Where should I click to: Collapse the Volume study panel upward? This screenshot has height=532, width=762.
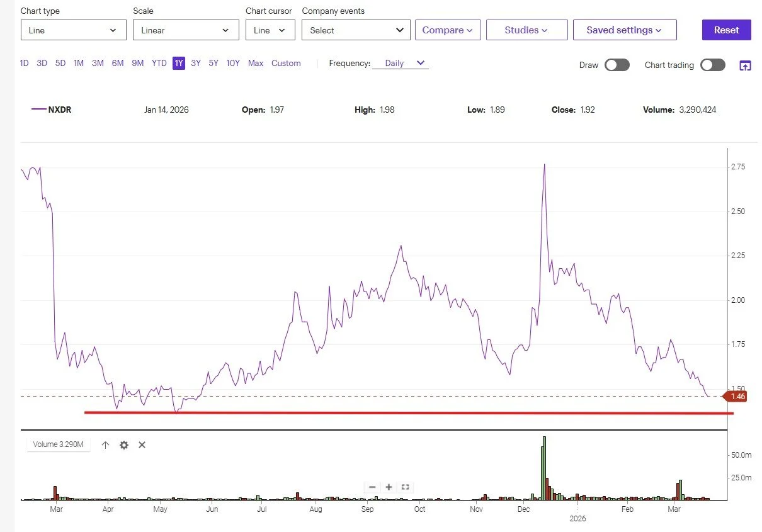105,445
